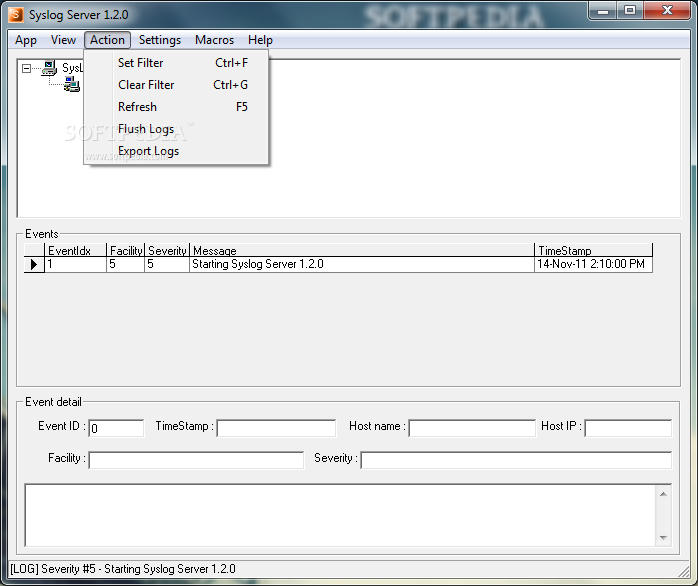Viewport: 698px width, 586px height.
Task: Click the Syslog Server app icon in title bar
Action: point(16,14)
